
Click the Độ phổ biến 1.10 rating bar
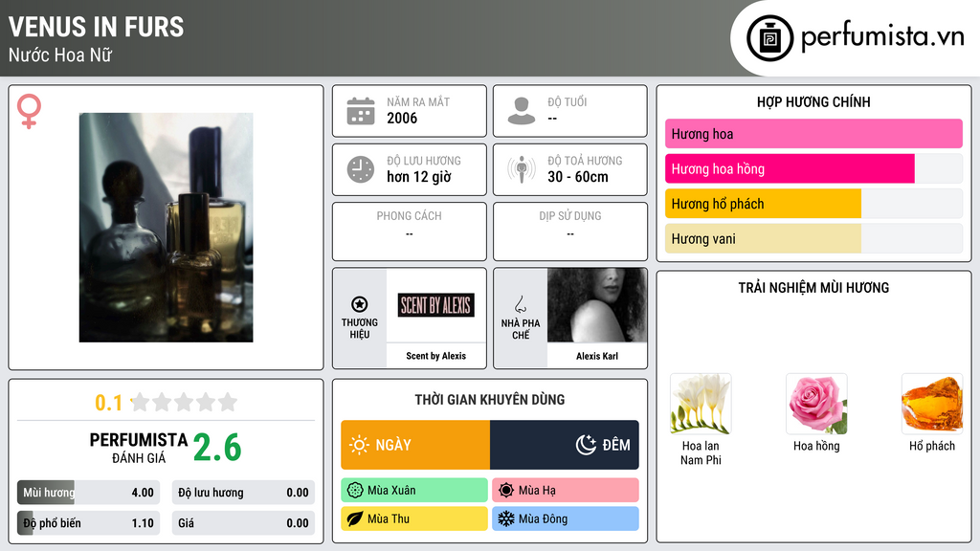[89, 523]
